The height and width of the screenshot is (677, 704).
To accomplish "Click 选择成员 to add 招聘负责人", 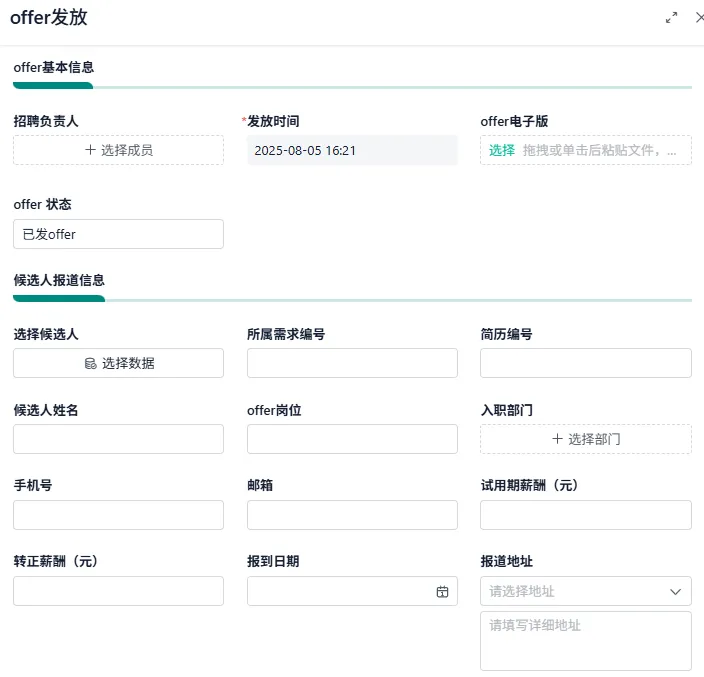I will coord(118,150).
